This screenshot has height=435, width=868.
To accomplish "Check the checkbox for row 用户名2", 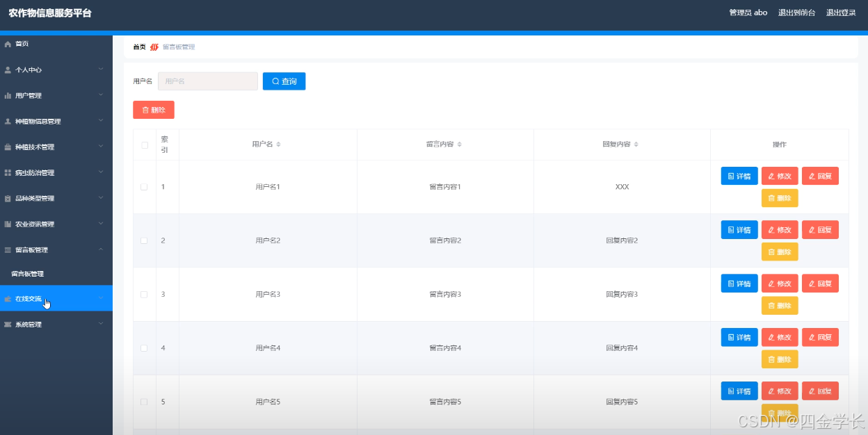I will point(144,240).
